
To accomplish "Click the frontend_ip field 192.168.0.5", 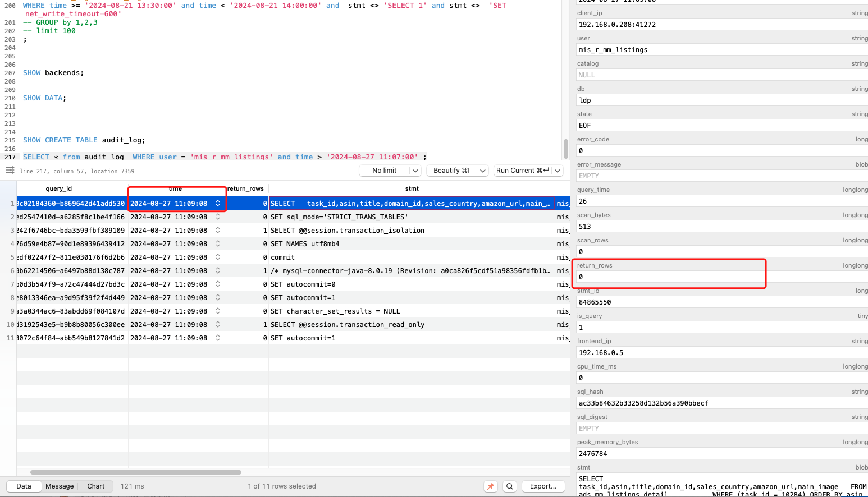I will (722, 353).
